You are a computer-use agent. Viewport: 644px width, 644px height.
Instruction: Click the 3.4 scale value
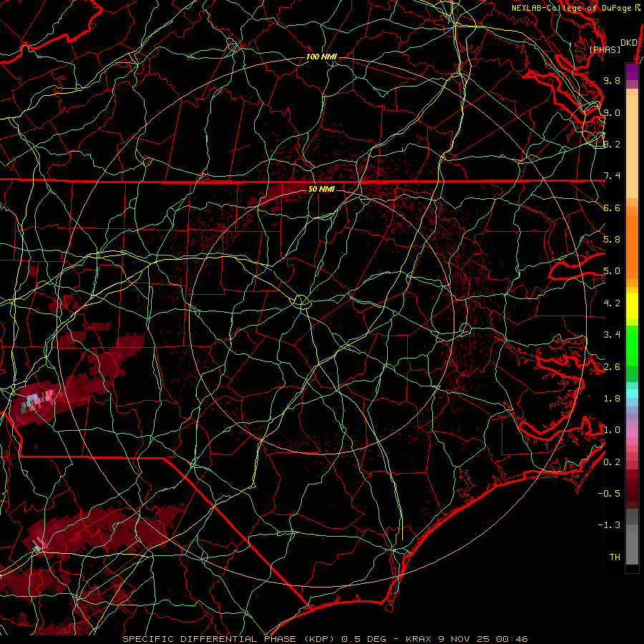(612, 335)
